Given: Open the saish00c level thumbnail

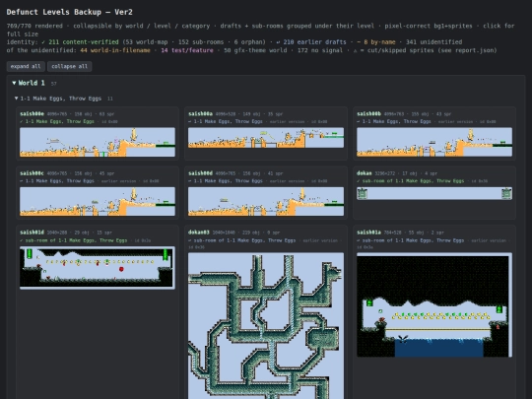Looking at the screenshot, I should (98, 201).
